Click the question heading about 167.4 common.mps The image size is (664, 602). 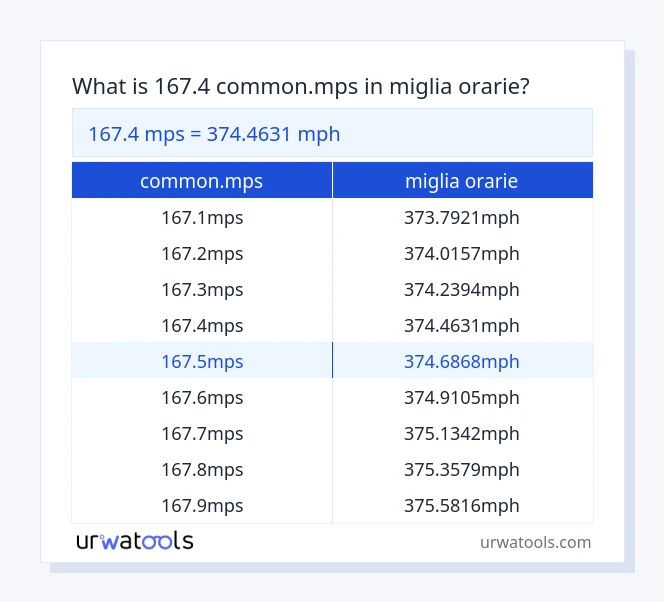tap(301, 87)
